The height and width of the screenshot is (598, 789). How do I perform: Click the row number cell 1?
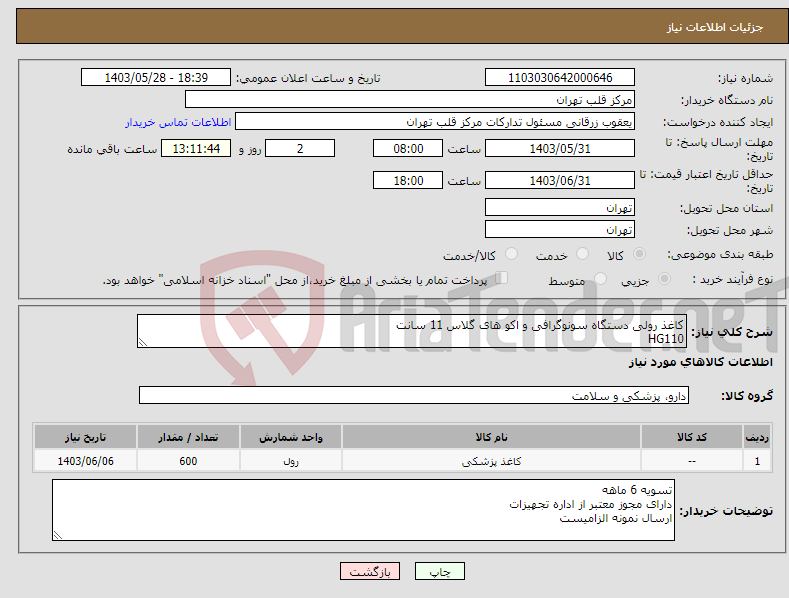coord(757,461)
